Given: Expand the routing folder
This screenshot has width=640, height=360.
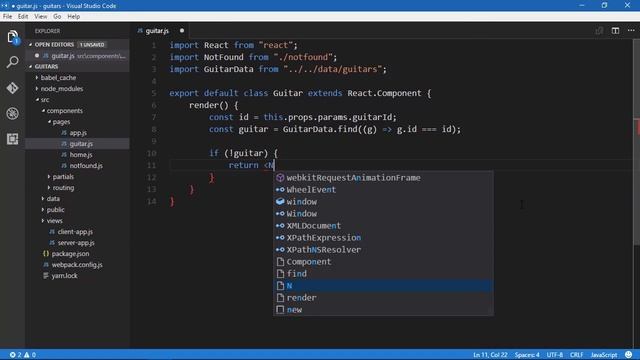Looking at the screenshot, I should (x=63, y=188).
